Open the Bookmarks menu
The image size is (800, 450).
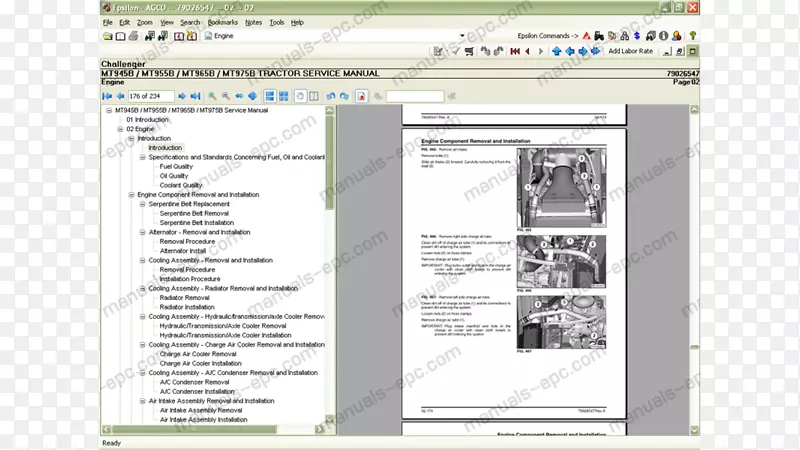click(x=222, y=22)
